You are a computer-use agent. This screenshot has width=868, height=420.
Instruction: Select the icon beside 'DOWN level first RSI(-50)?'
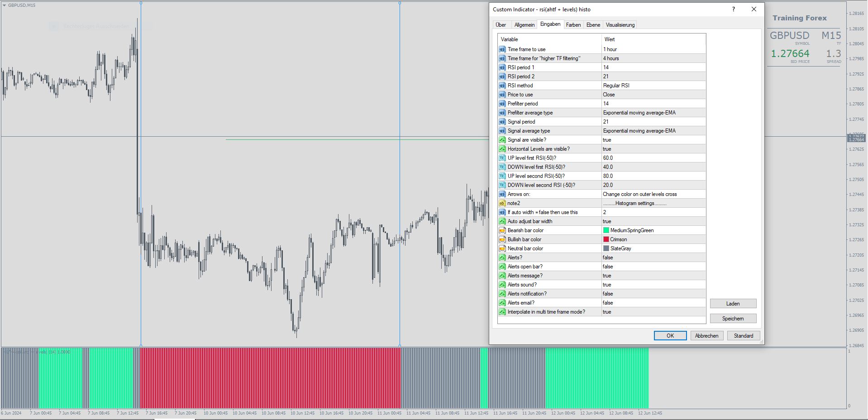coord(502,167)
